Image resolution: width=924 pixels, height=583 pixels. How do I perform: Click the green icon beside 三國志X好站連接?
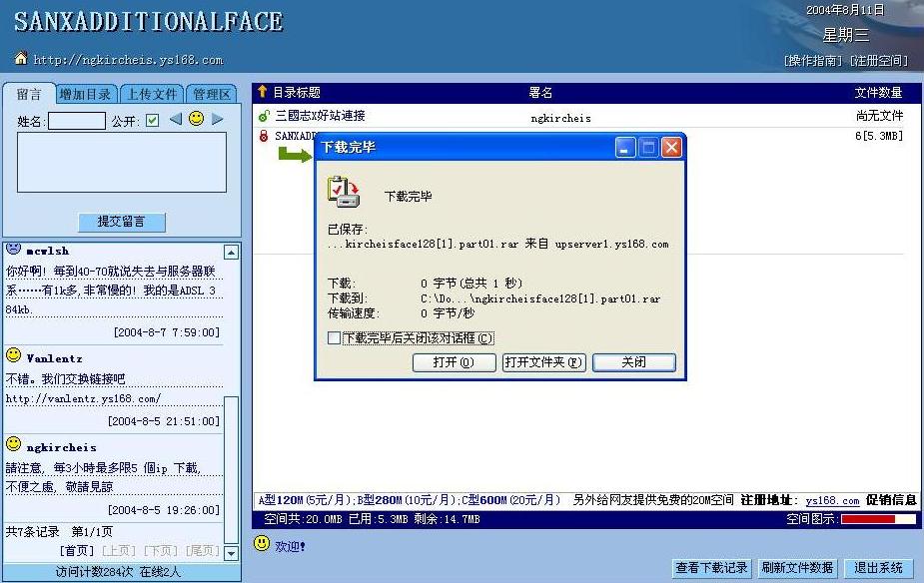264,116
